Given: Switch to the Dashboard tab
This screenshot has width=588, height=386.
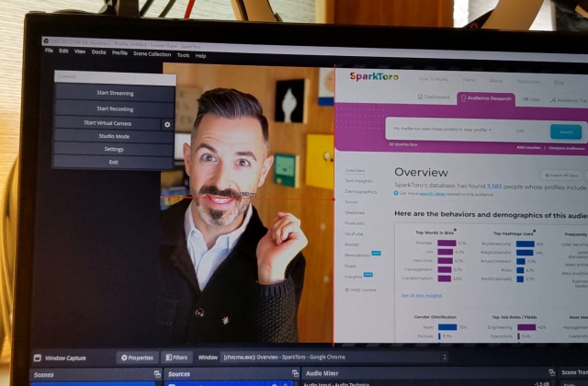Looking at the screenshot, I should pos(434,96).
